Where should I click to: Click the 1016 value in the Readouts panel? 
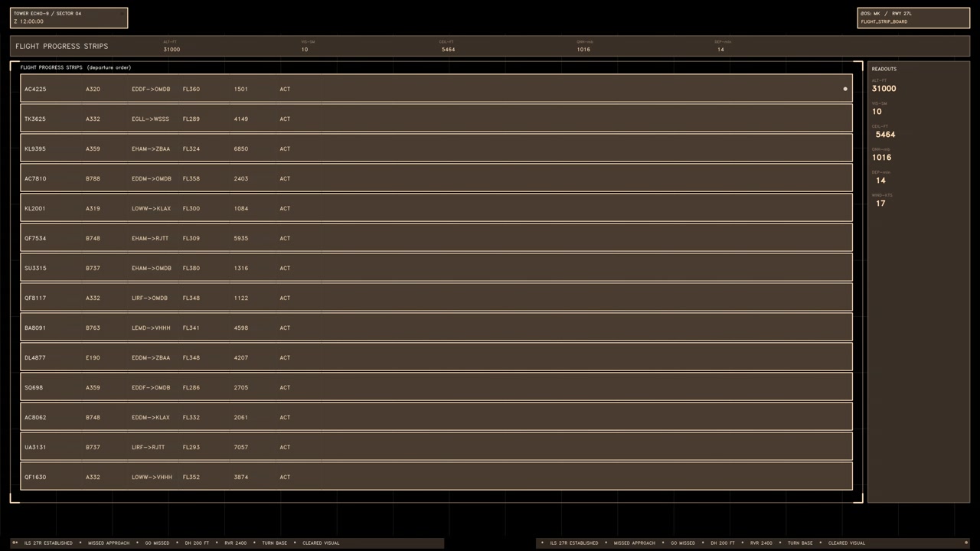point(882,158)
